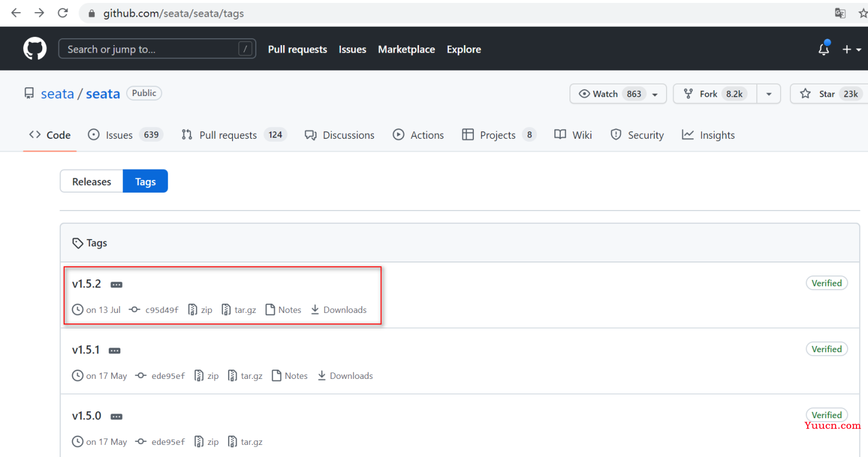Open the Discussions tab

coord(340,135)
